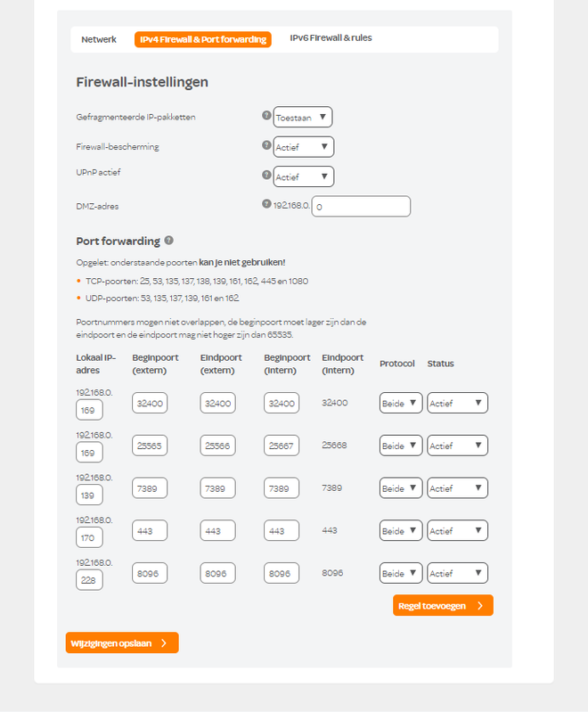588x712 pixels.
Task: Save changes with Wijzigingen opslaan
Action: point(122,642)
